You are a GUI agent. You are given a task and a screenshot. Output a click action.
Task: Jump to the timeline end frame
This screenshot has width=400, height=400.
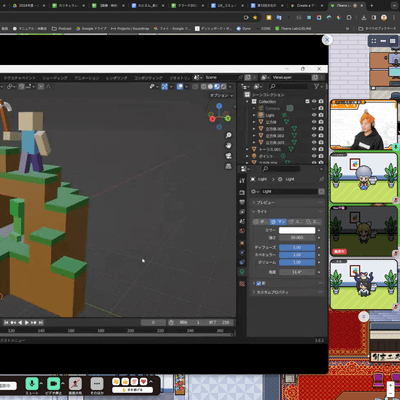coord(41,322)
